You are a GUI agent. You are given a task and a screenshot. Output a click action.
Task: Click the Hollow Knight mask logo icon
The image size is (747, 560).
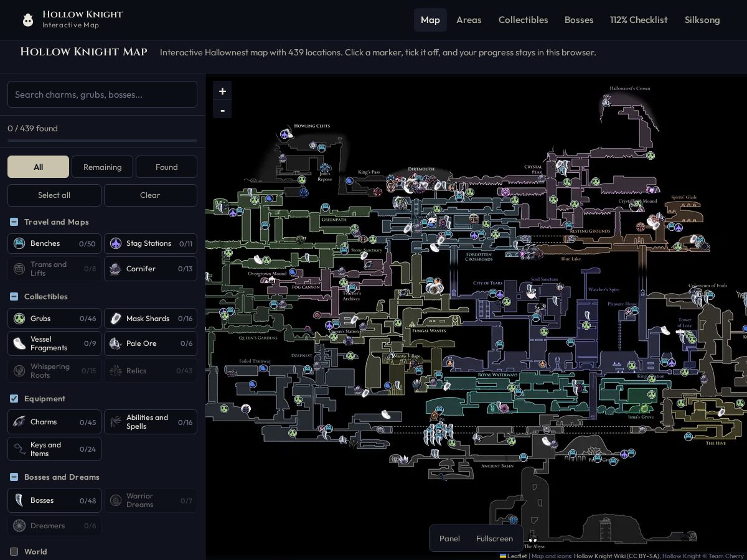[28, 20]
